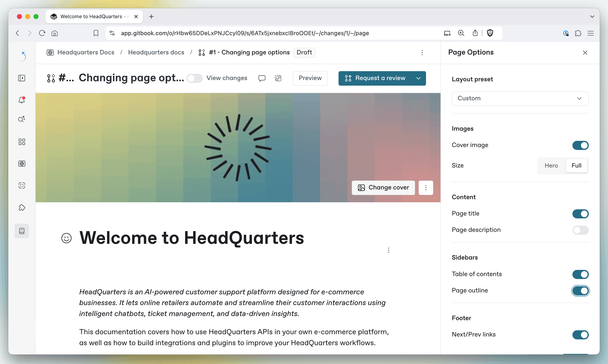Image resolution: width=608 pixels, height=364 pixels.
Task: Disable the Cover image toggle
Action: click(580, 145)
